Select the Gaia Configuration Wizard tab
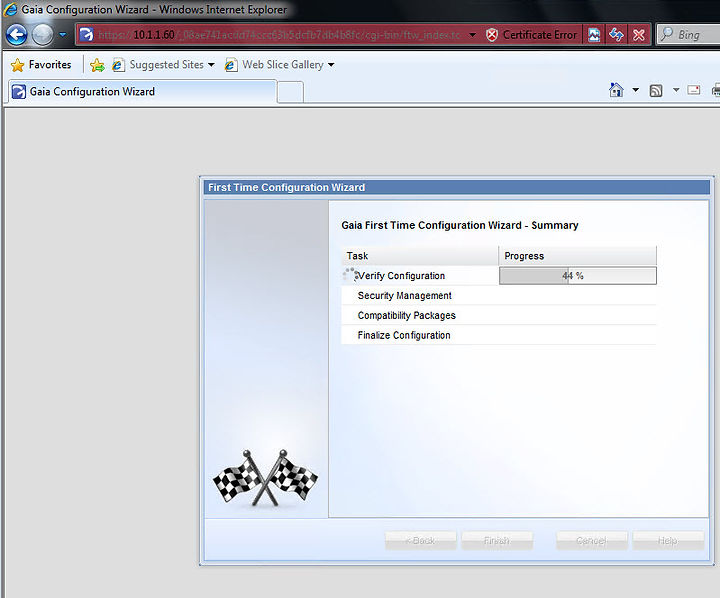This screenshot has height=598, width=720. 143,91
